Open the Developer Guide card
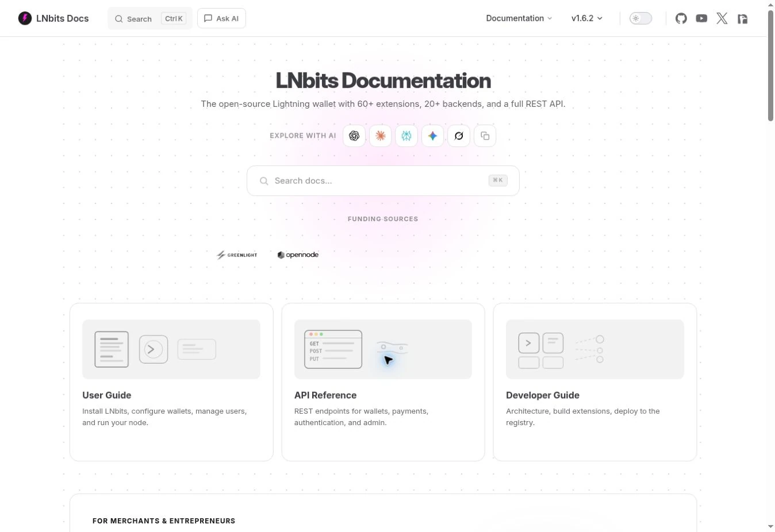The width and height of the screenshot is (775, 532). pos(595,382)
